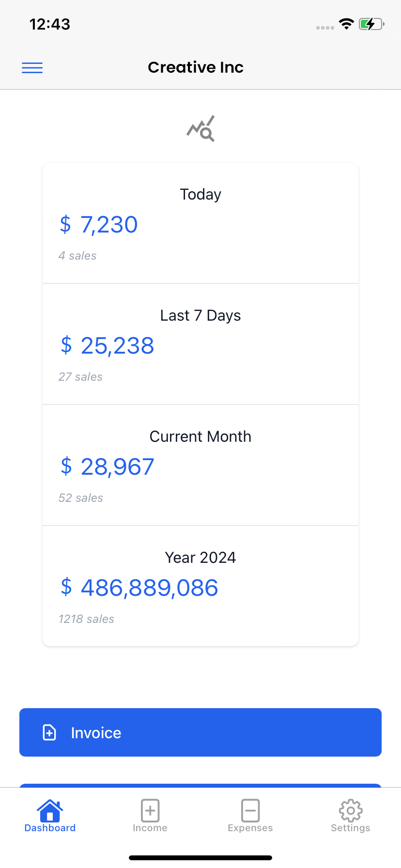Tap the partially visible button below Invoice

(x=200, y=785)
